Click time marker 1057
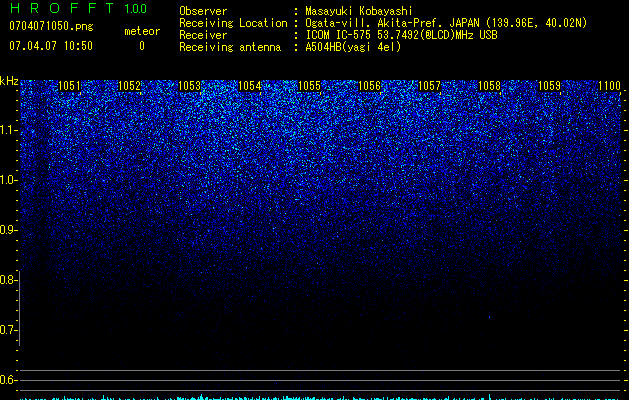This screenshot has height=400, width=629. tap(429, 86)
